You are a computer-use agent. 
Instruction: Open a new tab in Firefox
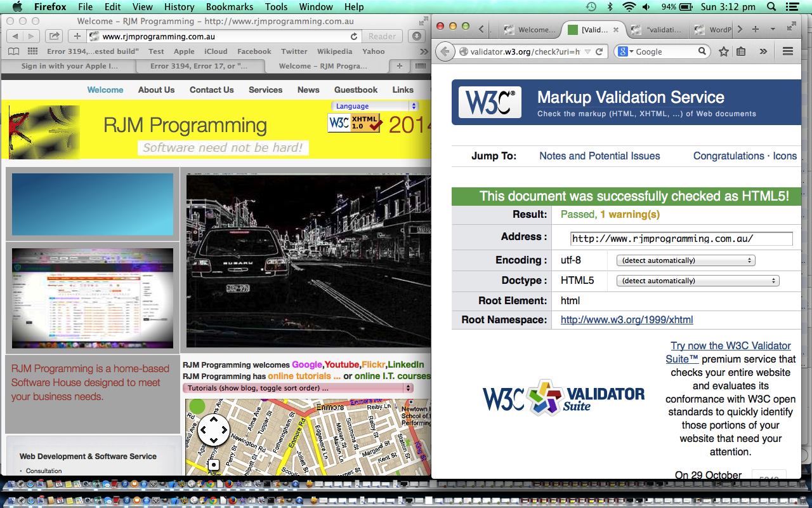756,29
